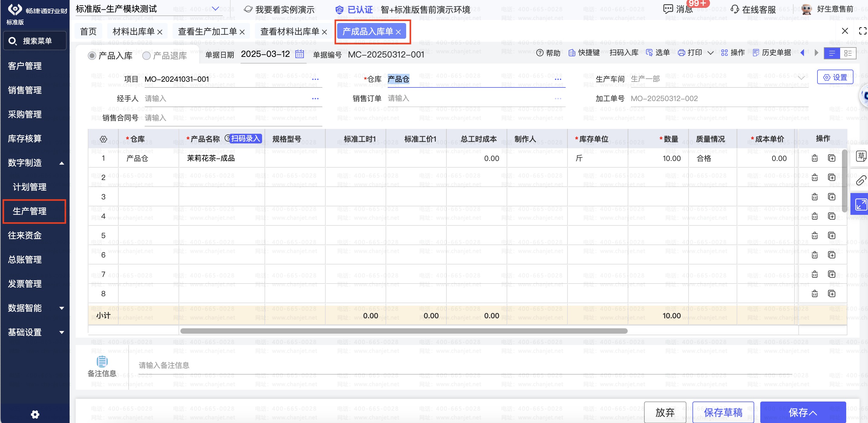This screenshot has width=868, height=423.
Task: Open 消息 messages
Action: [x=678, y=9]
